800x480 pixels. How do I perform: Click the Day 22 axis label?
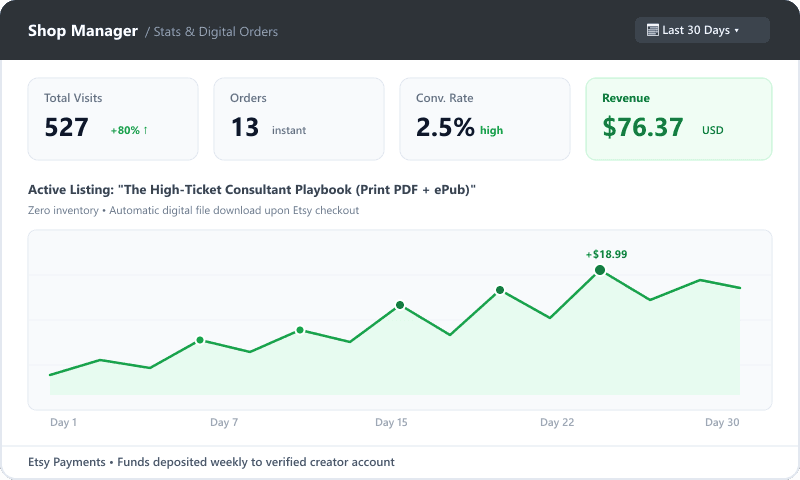(x=557, y=422)
